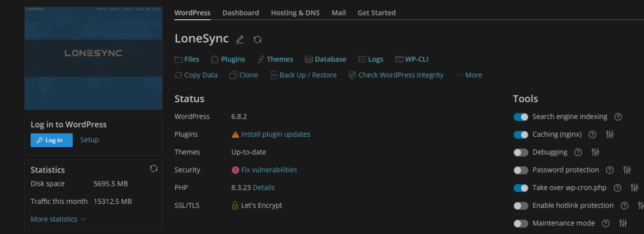Image resolution: width=644 pixels, height=234 pixels.
Task: Click help icon for Caching (nginx)
Action: pos(592,135)
